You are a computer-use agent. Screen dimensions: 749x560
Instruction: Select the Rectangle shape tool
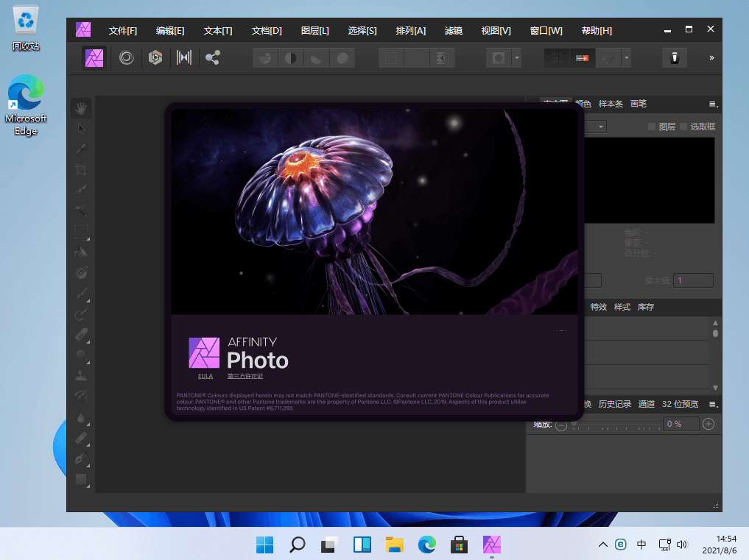tap(81, 479)
